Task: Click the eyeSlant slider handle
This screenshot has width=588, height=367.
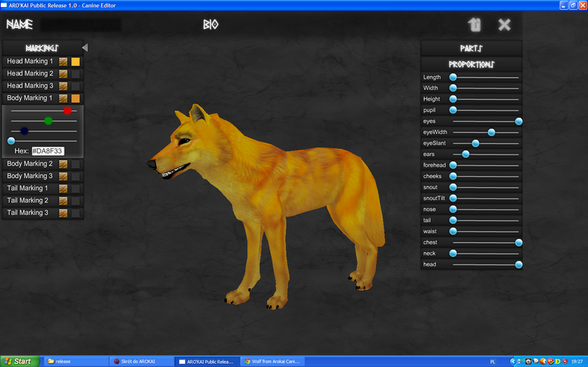Action: (x=476, y=143)
